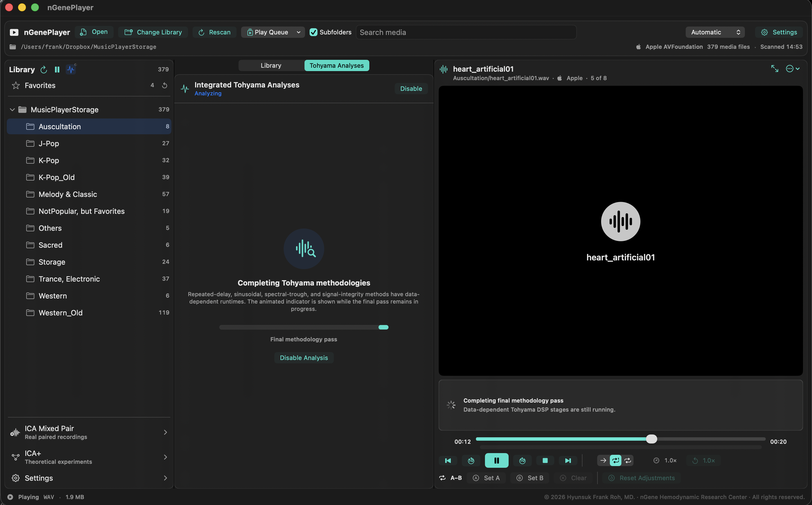
Task: Click the waveform icon beside the heart_artificial01 title
Action: [443, 69]
